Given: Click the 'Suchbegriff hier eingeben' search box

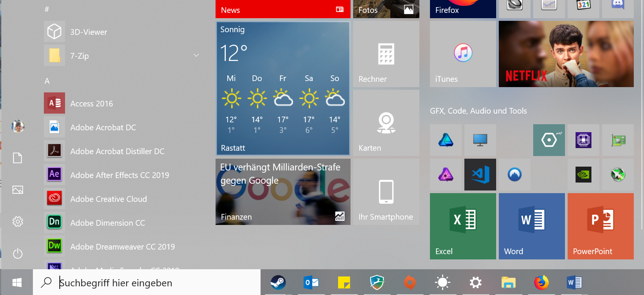Looking at the screenshot, I should click(x=147, y=283).
